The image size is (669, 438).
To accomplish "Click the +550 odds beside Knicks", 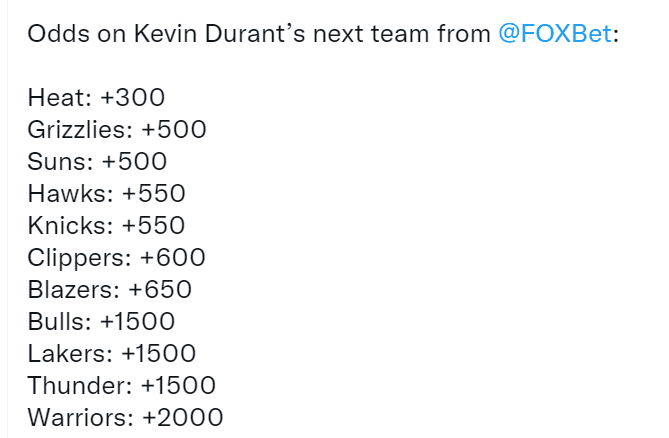I will click(x=153, y=226).
